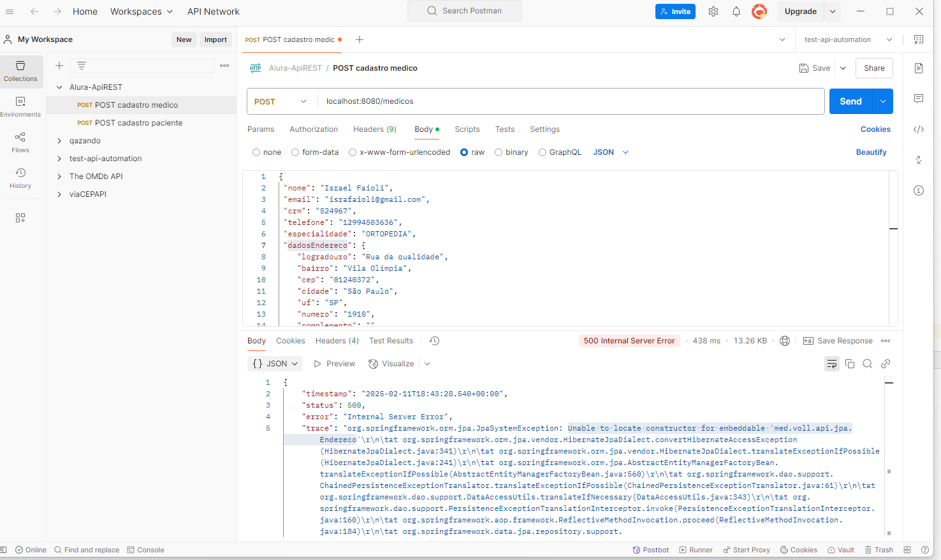The height and width of the screenshot is (560, 941).
Task: Switch to the Test Results response tab
Action: [x=391, y=341]
